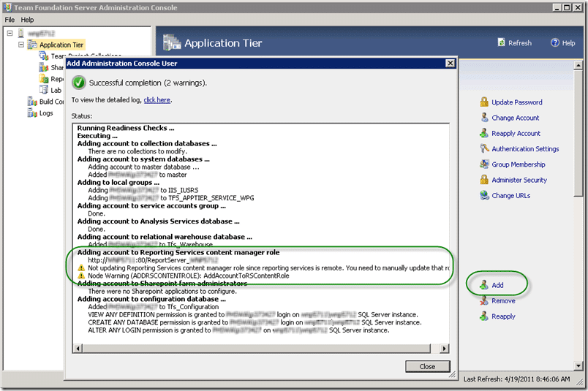Click the Administer Security padlock icon
Viewport: 588px width, 391px height.
coord(484,180)
